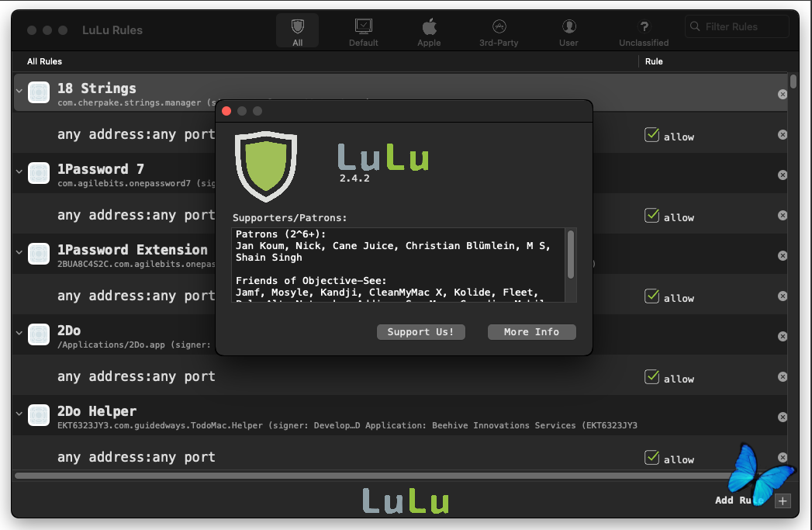Show rules under the Default shield icon

[x=363, y=26]
